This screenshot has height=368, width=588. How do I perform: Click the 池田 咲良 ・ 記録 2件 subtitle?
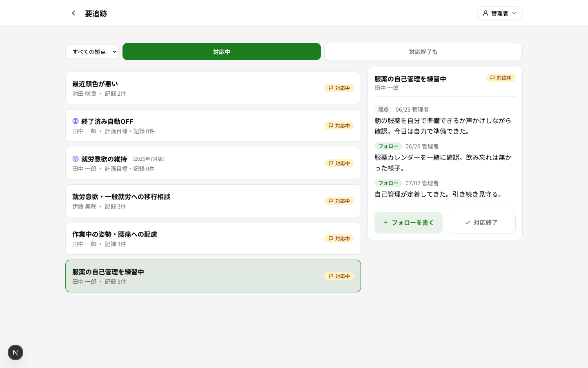coord(99,94)
